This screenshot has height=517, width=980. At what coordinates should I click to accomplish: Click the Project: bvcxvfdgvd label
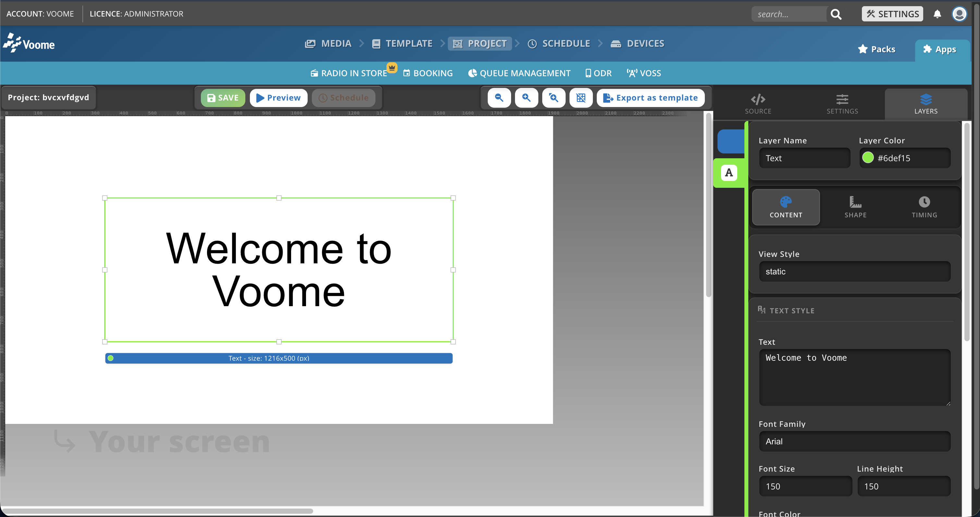pyautogui.click(x=48, y=97)
